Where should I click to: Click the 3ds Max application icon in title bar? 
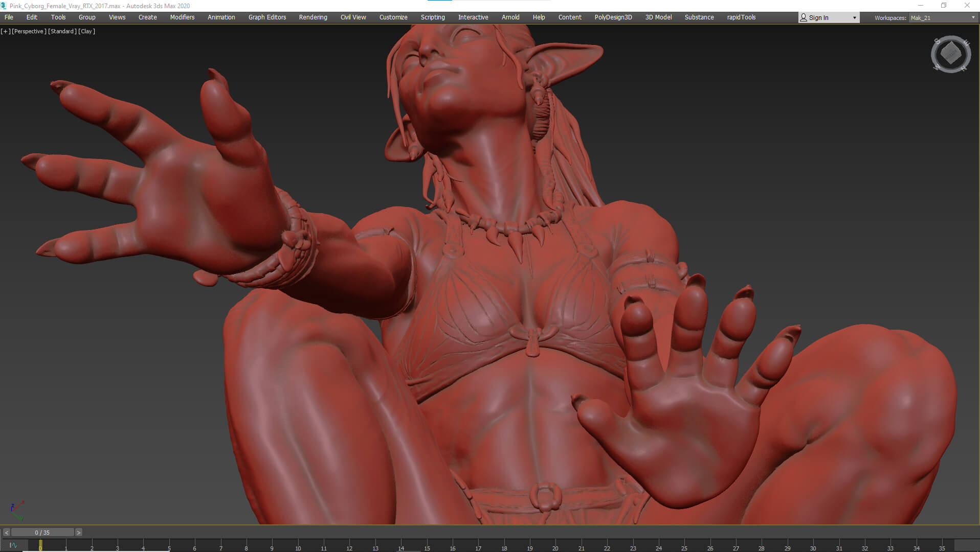pyautogui.click(x=4, y=6)
